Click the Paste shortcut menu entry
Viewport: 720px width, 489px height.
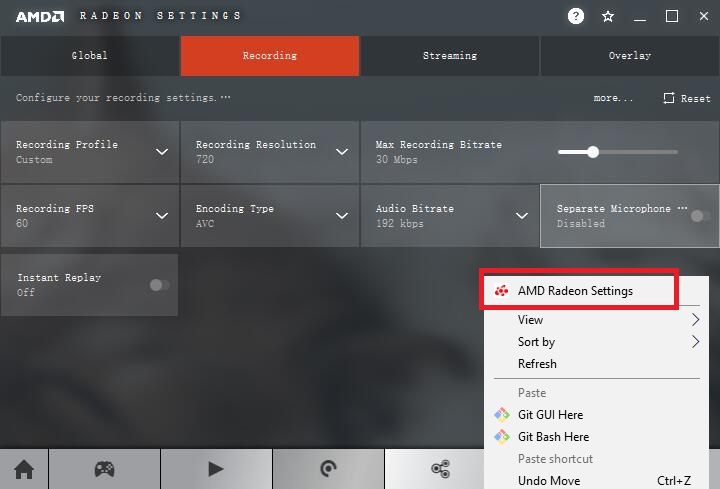(596, 459)
